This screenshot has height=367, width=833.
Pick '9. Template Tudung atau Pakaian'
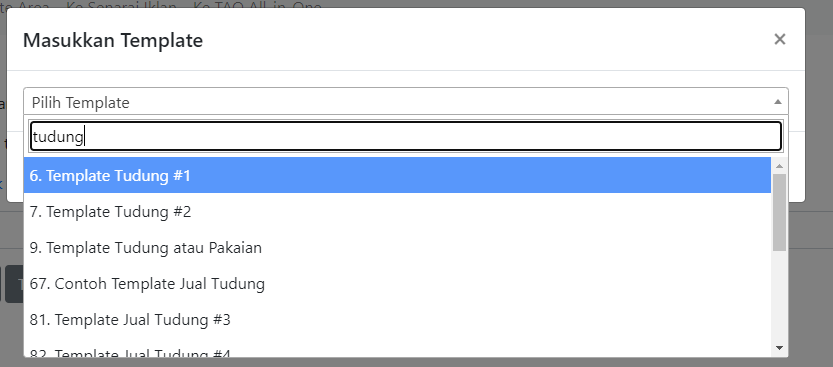click(397, 247)
